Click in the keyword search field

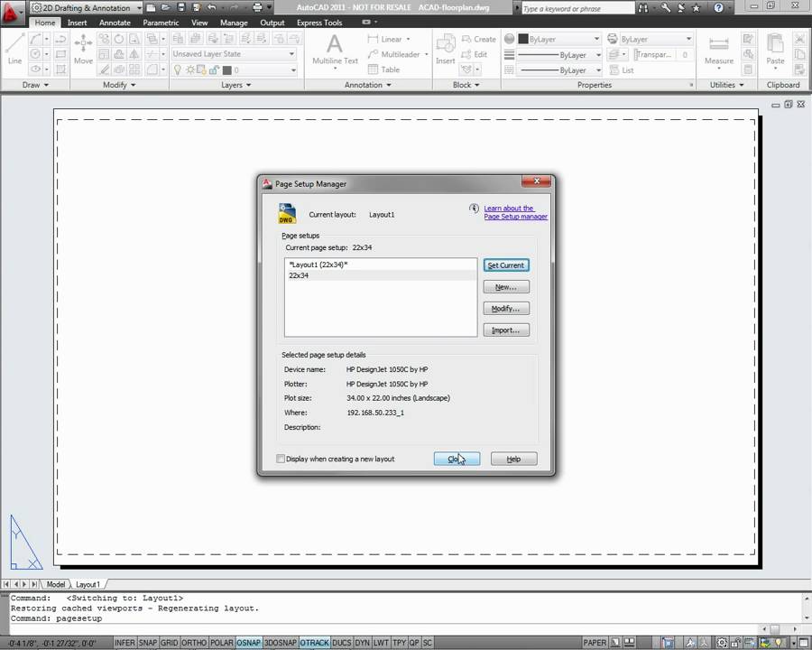(x=577, y=8)
